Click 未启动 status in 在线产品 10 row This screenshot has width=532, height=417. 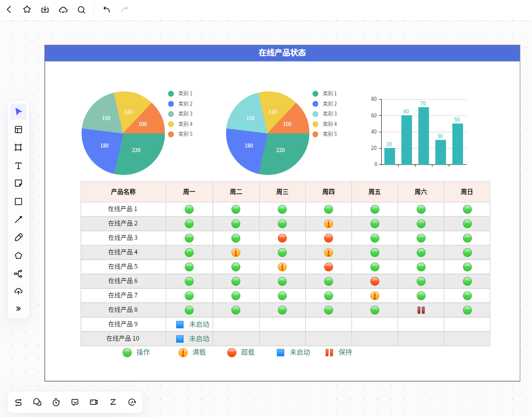[199, 339]
